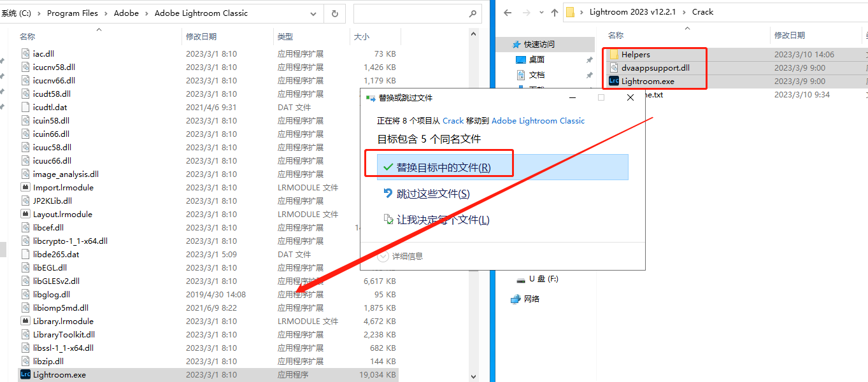Click the Documents (文档) icon in sidebar

click(x=521, y=74)
